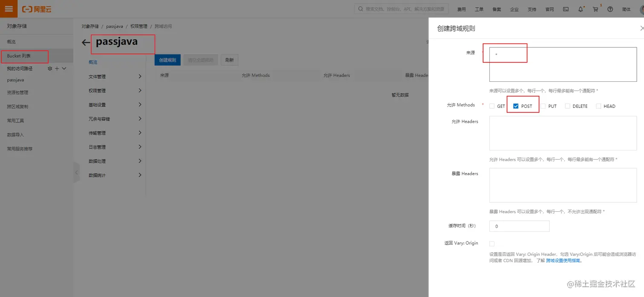Open the 跨域设置使用指南 link
Viewport: 644px width, 297px height.
[563, 260]
